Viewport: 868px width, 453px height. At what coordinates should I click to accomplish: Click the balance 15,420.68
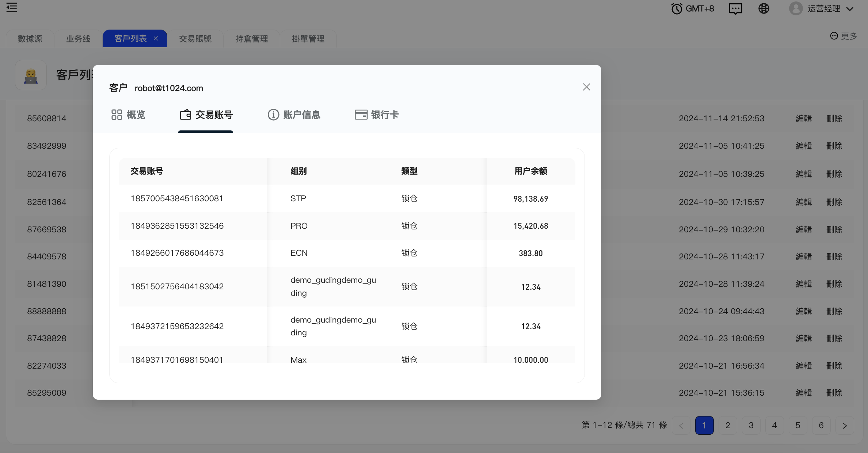530,226
